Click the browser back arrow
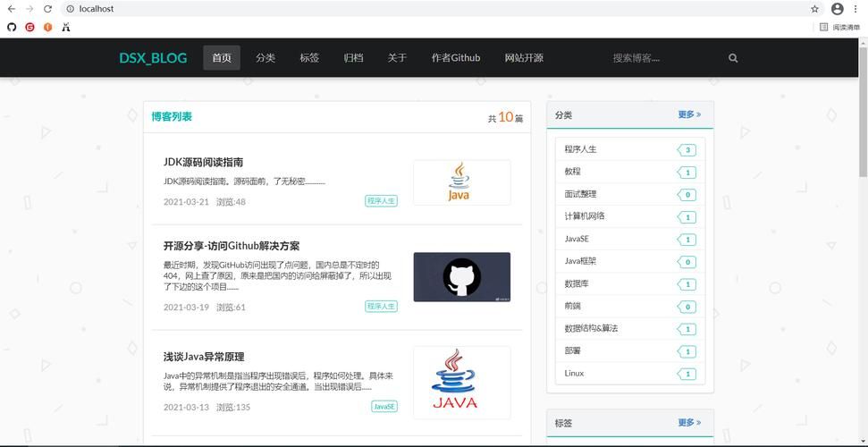Image resolution: width=868 pixels, height=447 pixels. tap(11, 9)
